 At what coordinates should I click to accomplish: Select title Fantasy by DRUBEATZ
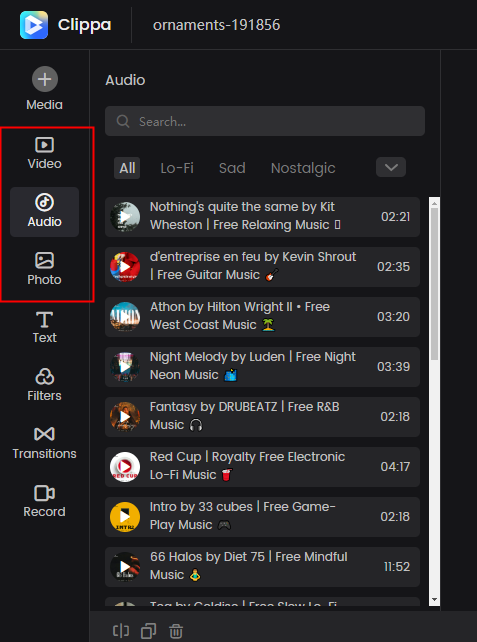(x=244, y=416)
